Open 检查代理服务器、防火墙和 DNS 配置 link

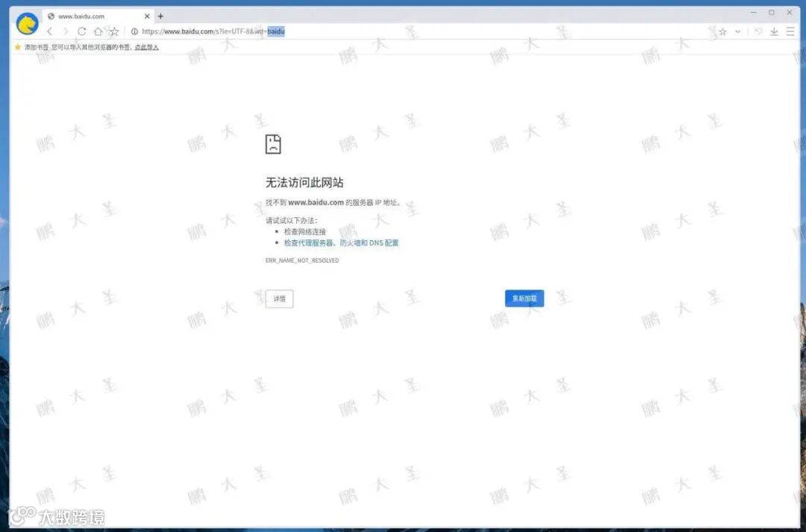(x=341, y=243)
